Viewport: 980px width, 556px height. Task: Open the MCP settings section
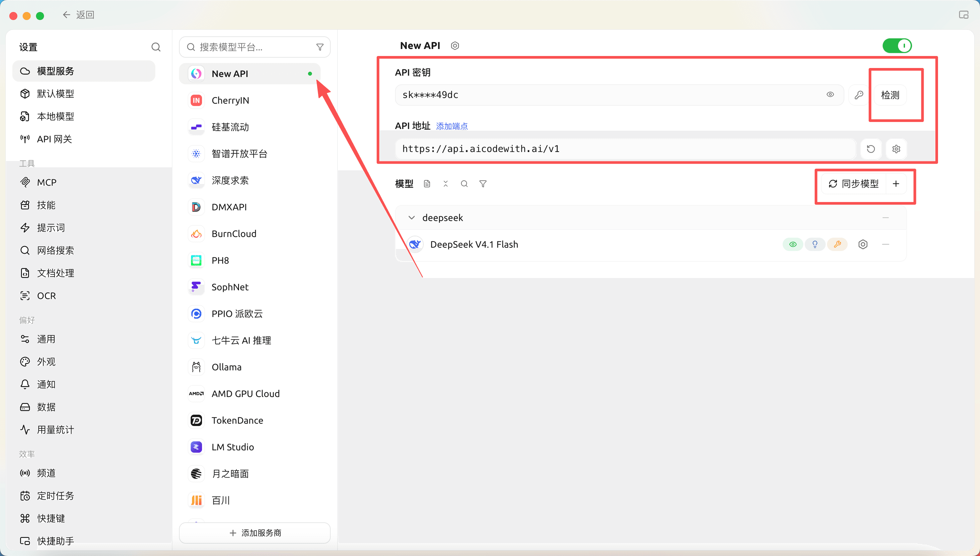coord(84,183)
